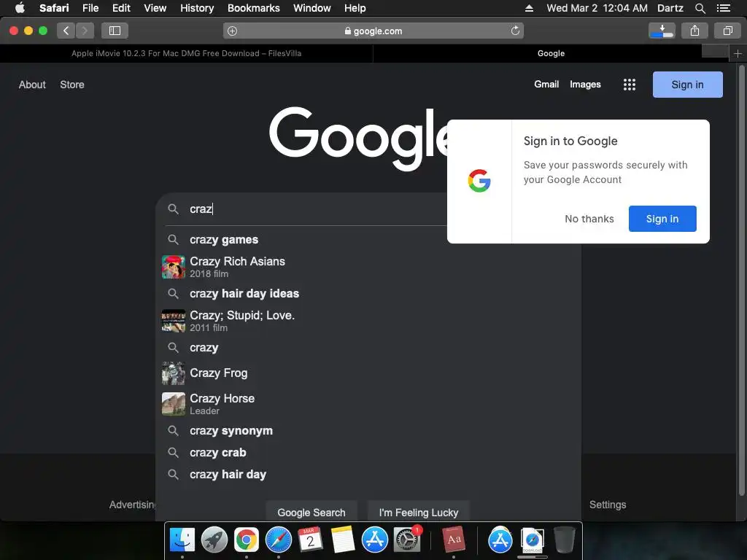Select suggestion crazy synonym
747x560 pixels.
click(x=368, y=431)
